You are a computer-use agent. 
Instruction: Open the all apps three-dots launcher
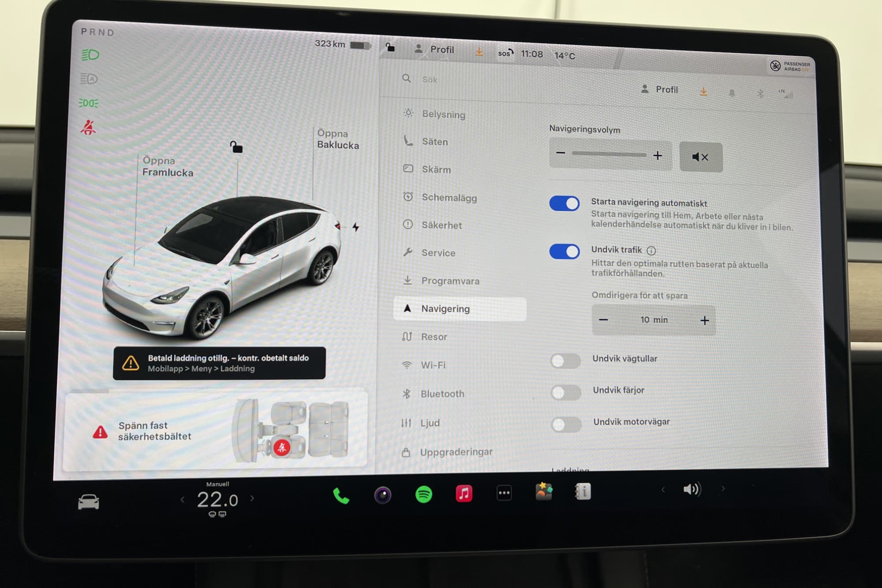click(x=504, y=493)
